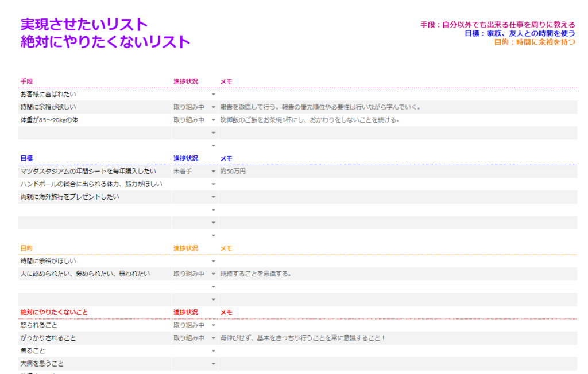Open status dropdown for ハンドボール row
588x374 pixels.
[x=214, y=184]
